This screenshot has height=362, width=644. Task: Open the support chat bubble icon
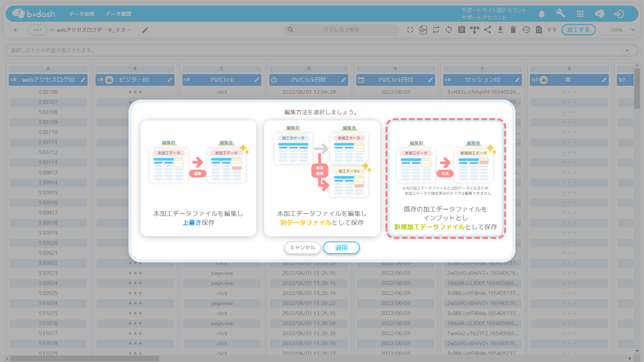point(600,14)
